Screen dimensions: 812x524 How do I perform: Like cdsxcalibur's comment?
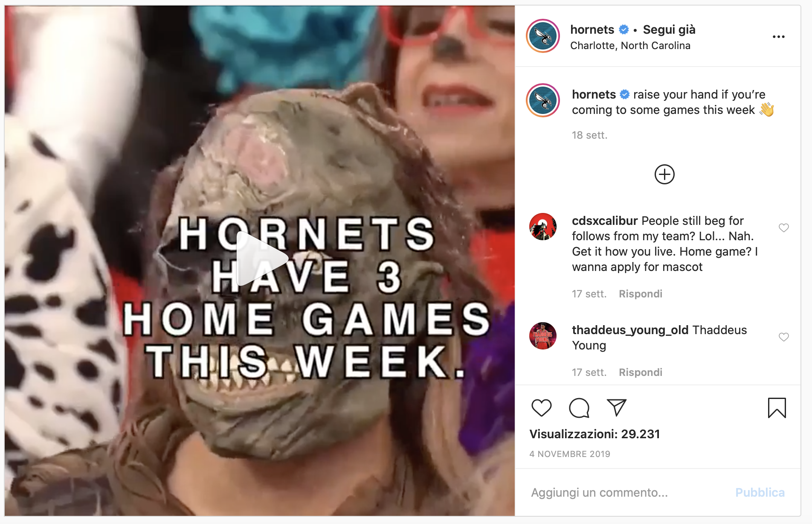coord(783,227)
